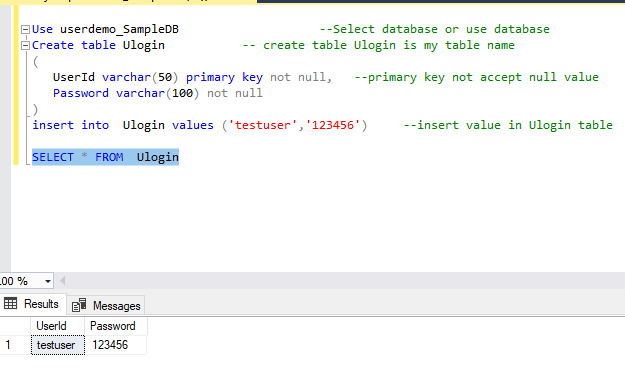Image resolution: width=625 pixels, height=370 pixels.
Task: Collapse the Create table Ulogin block
Action: [25, 45]
